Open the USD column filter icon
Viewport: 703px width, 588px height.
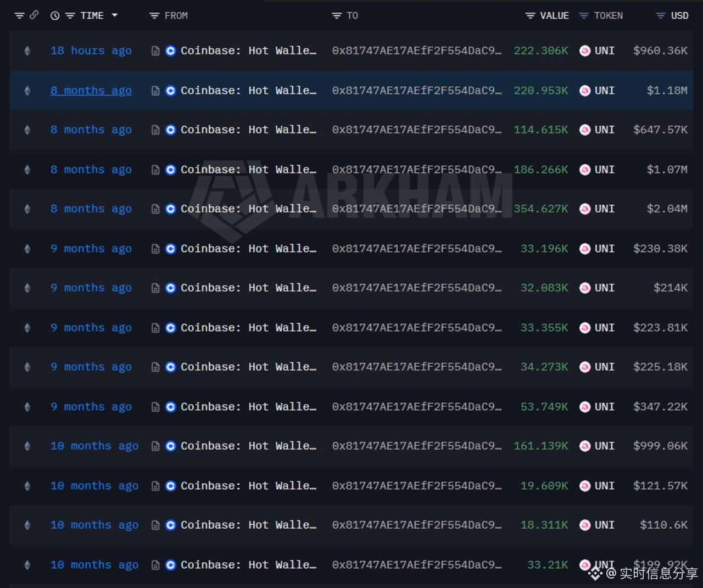pyautogui.click(x=661, y=16)
